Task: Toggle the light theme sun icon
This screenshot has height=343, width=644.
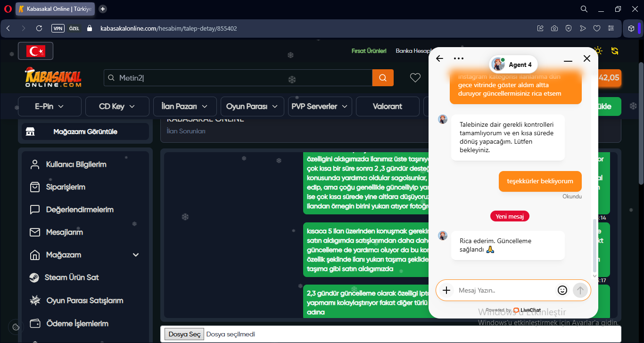Action: [x=598, y=51]
